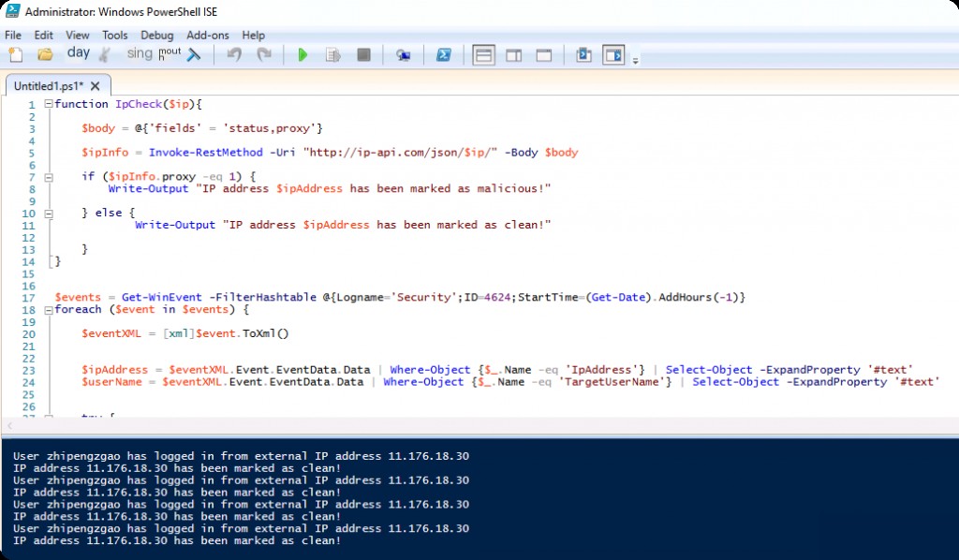Open a script with the folder icon

45,55
